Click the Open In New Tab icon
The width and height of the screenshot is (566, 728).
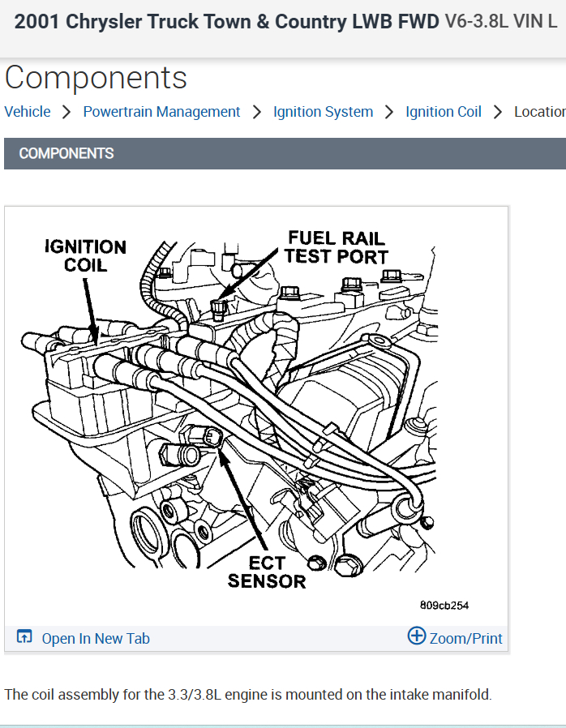24,636
